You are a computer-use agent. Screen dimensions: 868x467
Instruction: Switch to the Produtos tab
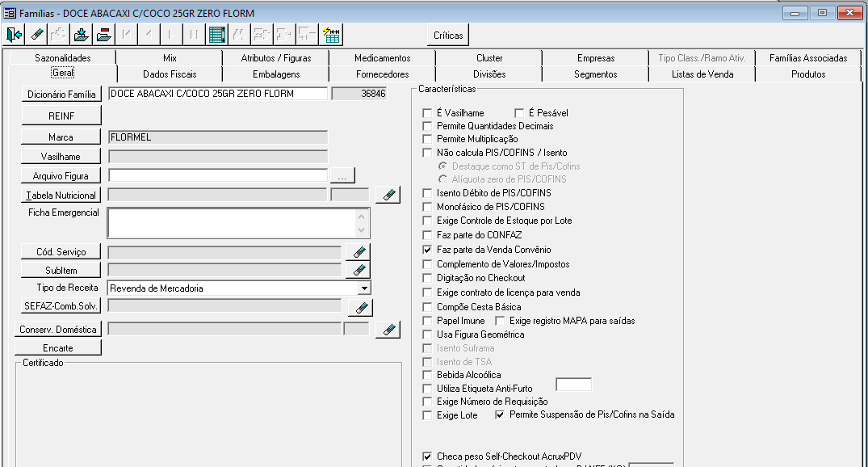coord(808,74)
